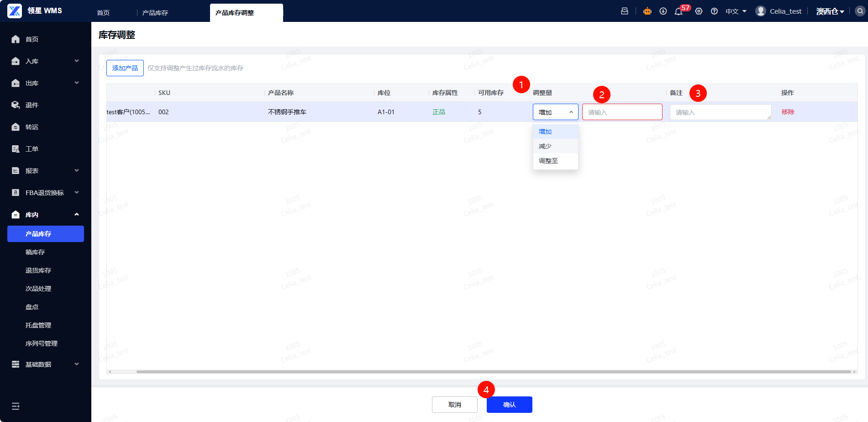Select 减少 option in dropdown list

[x=555, y=146]
